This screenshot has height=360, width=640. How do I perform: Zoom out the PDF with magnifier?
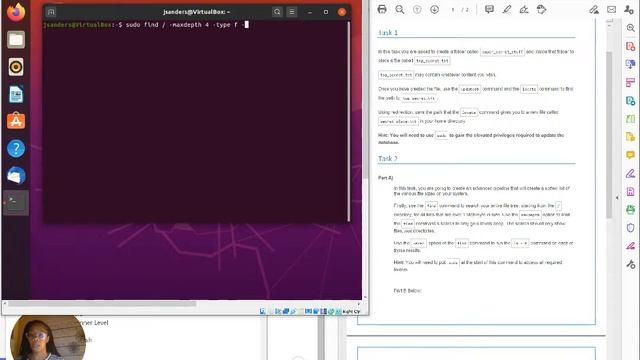pos(400,9)
